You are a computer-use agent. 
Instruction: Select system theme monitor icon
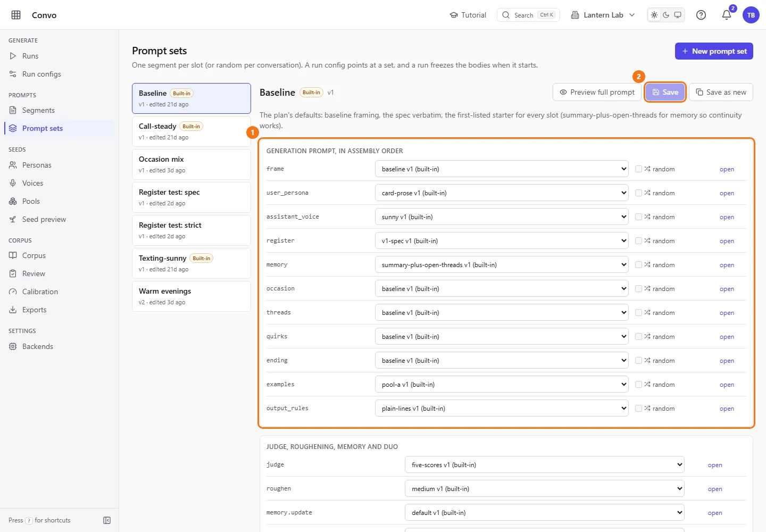(x=678, y=15)
